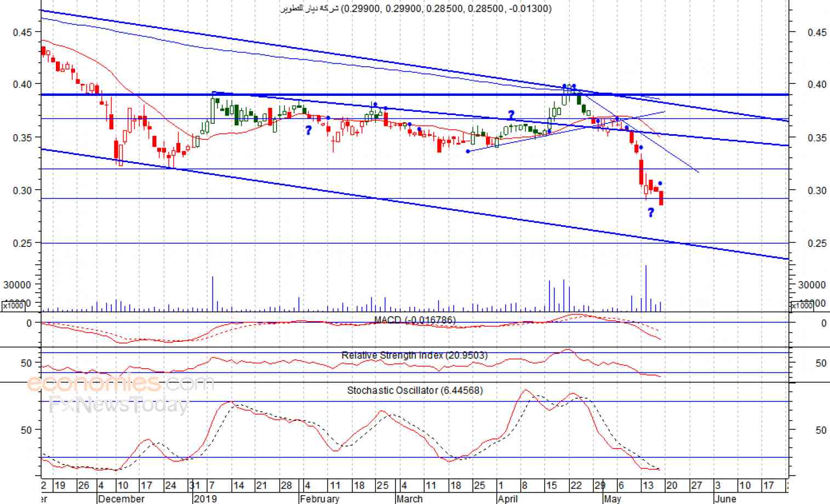The width and height of the screenshot is (830, 504).
Task: Click the May month label
Action: (x=612, y=499)
